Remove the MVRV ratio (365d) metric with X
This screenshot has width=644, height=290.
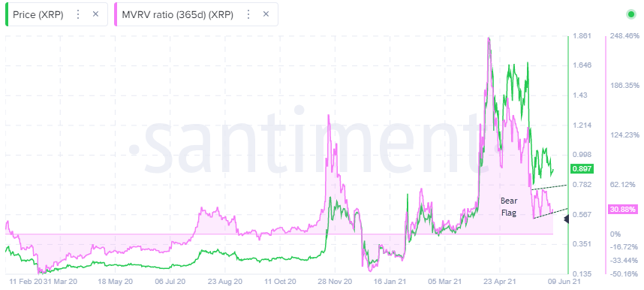tap(266, 14)
